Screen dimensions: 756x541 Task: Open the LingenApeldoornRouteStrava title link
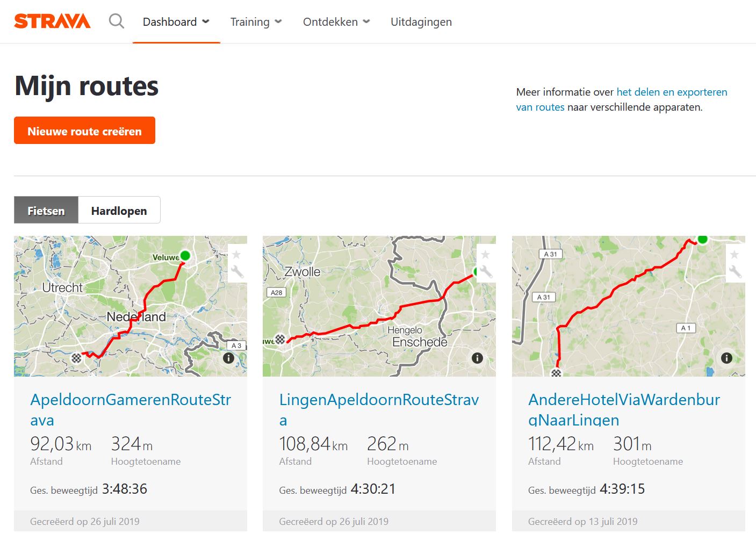(379, 409)
